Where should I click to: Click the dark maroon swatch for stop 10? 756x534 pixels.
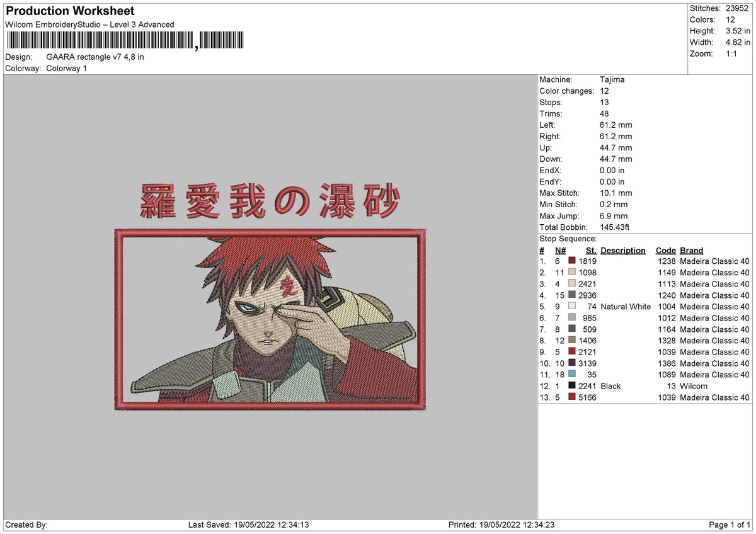pyautogui.click(x=571, y=363)
